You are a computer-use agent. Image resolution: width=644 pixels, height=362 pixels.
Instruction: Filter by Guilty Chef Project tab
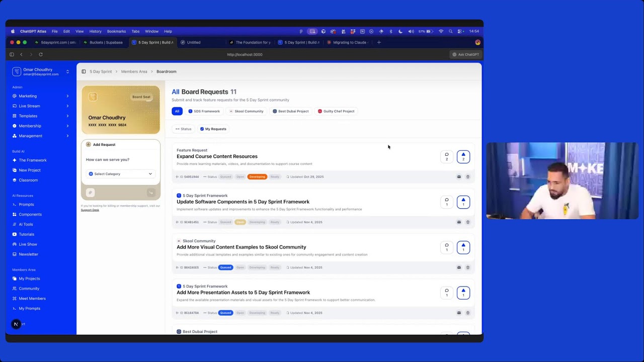(x=336, y=111)
